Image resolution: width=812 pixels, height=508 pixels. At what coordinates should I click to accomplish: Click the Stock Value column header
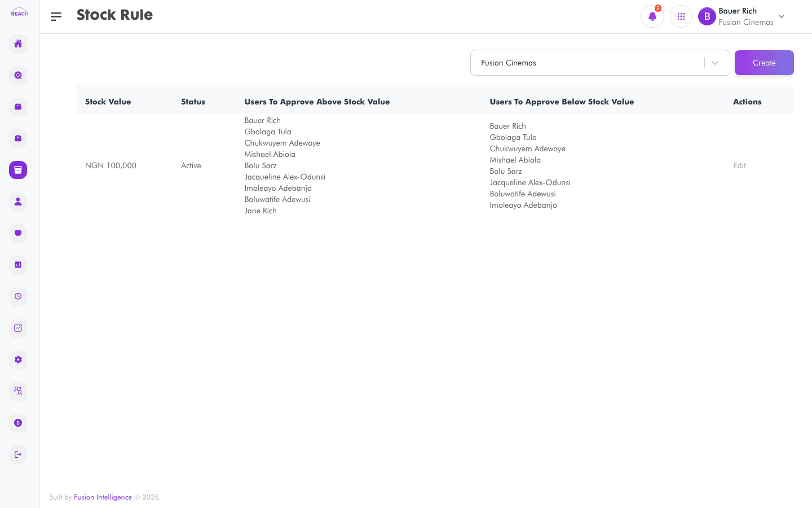click(x=108, y=102)
